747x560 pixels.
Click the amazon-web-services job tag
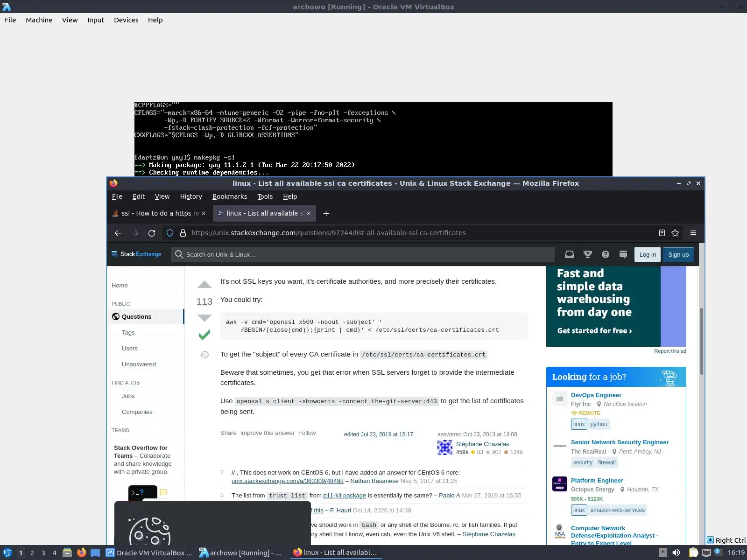coord(617,510)
